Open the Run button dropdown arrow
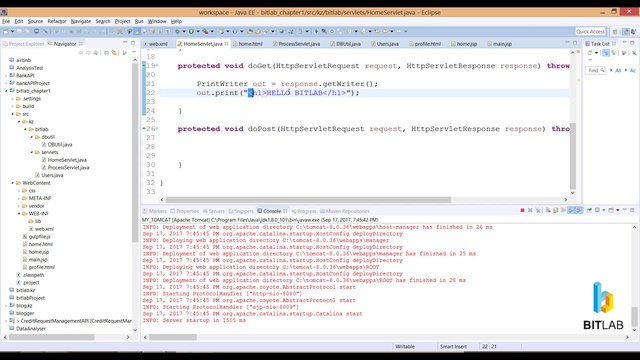Image resolution: width=640 pixels, height=360 pixels. click(198, 31)
